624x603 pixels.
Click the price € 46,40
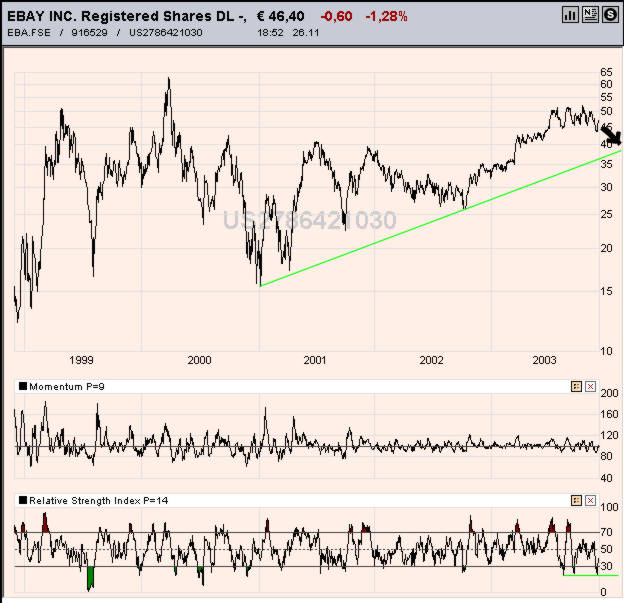[281, 16]
